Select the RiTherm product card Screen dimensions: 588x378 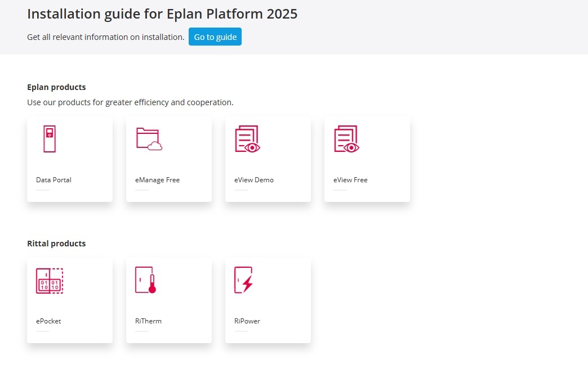click(x=168, y=300)
